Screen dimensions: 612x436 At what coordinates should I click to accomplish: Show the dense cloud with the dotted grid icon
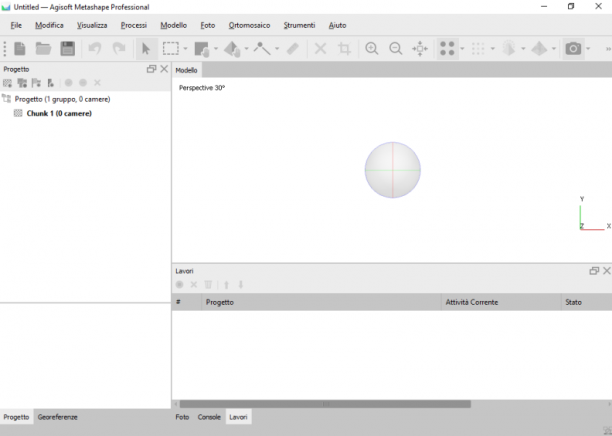coord(478,49)
